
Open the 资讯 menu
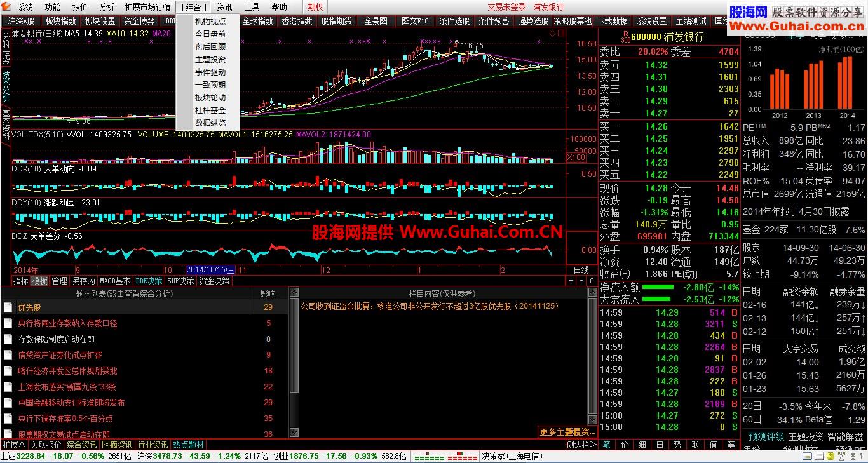pos(224,7)
